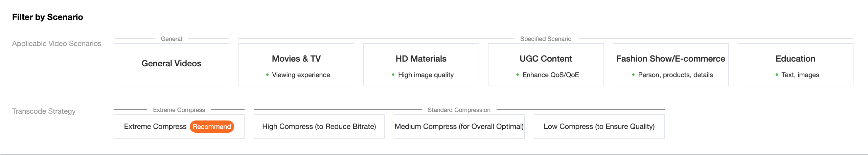
Task: Enable the Extreme Compress strategy option
Action: click(x=155, y=127)
